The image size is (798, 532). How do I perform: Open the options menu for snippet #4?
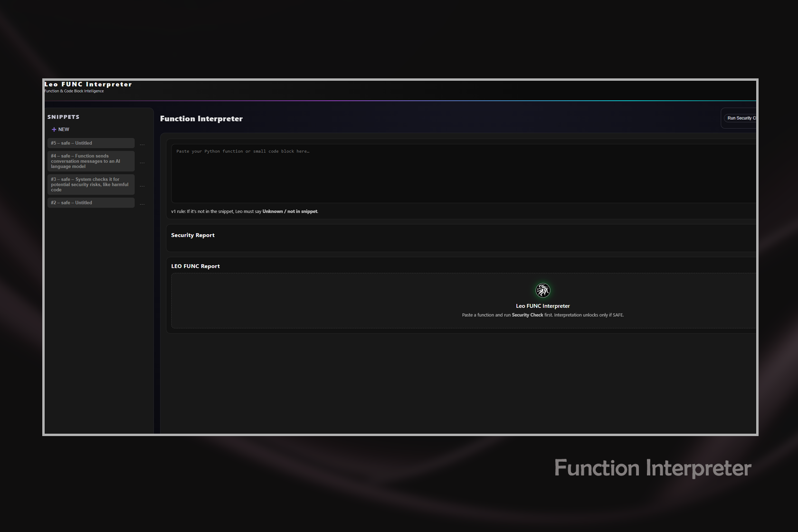pos(142,162)
